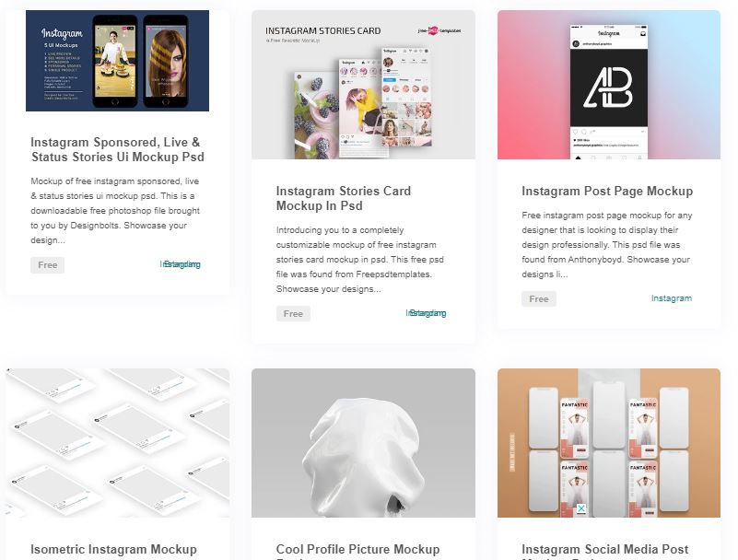Image resolution: width=738 pixels, height=560 pixels.
Task: Open the isometric Instagram posts preview image
Action: tap(118, 443)
